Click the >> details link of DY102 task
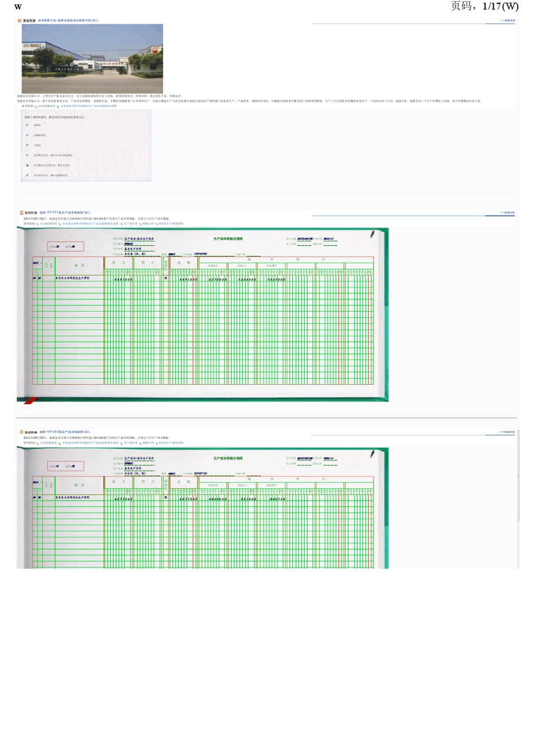This screenshot has height=756, width=534. click(x=507, y=432)
